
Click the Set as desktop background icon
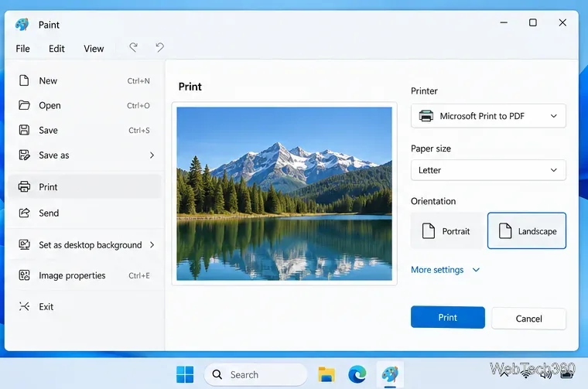coord(24,244)
